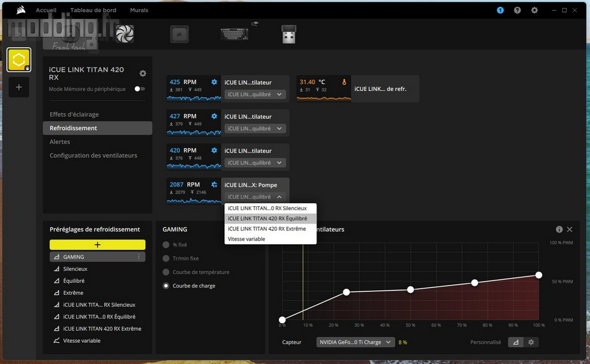Select iCUE LINK TITAN 420 RX Extrême preset
590x364 pixels.
[97, 329]
